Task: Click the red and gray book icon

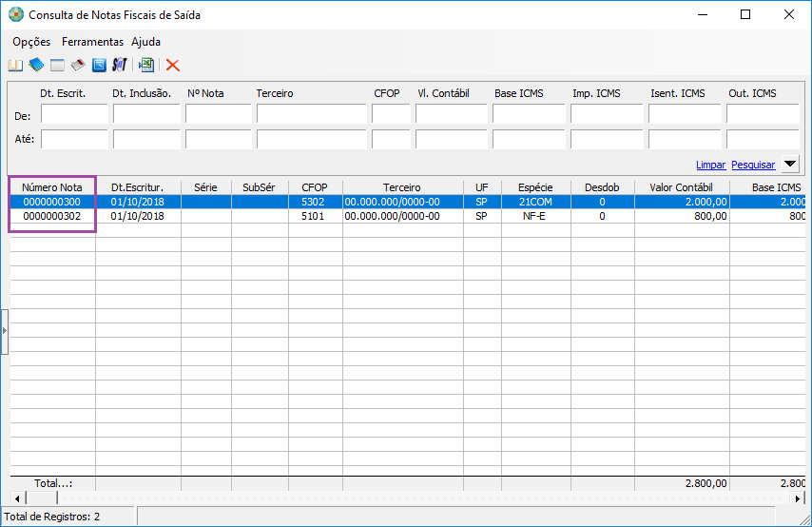Action: pyautogui.click(x=78, y=66)
